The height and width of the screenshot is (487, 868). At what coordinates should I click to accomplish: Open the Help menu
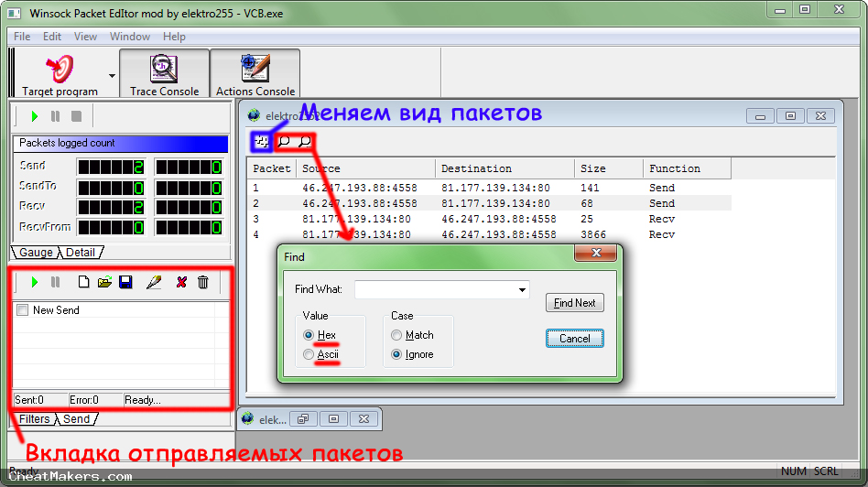[174, 37]
